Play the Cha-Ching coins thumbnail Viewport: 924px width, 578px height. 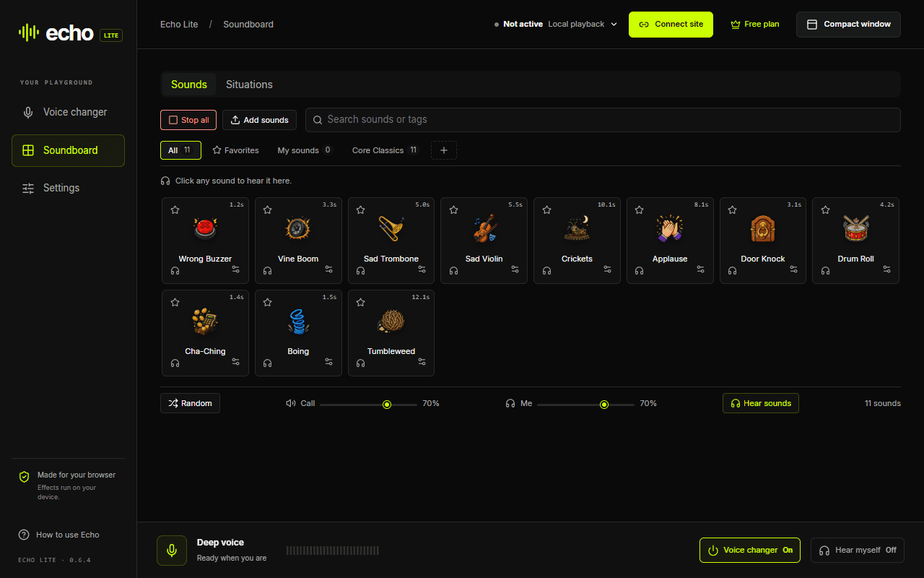tap(205, 322)
